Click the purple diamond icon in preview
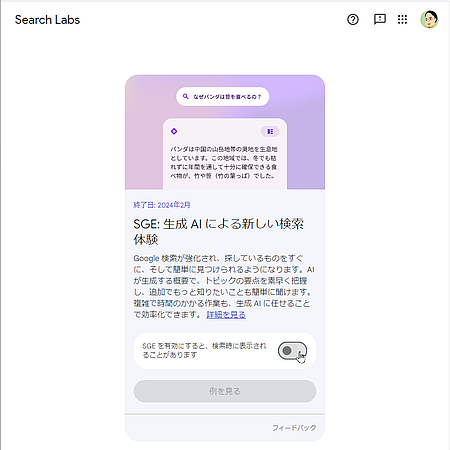Screen dimensions: 450x450 coord(174,131)
